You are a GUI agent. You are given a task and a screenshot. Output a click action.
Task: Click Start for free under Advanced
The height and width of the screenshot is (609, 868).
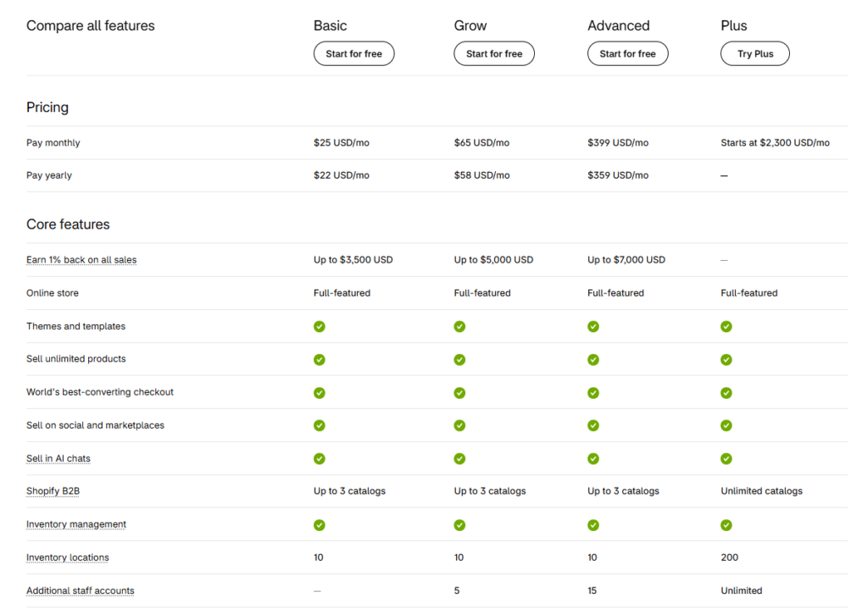tap(628, 53)
